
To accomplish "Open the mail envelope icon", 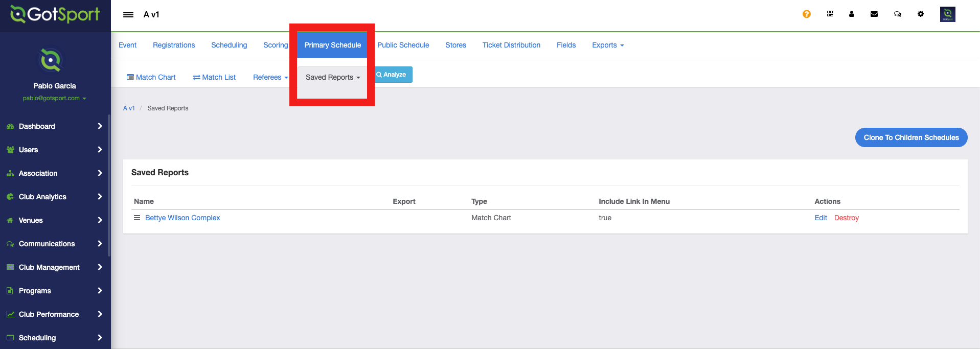I will coord(874,14).
